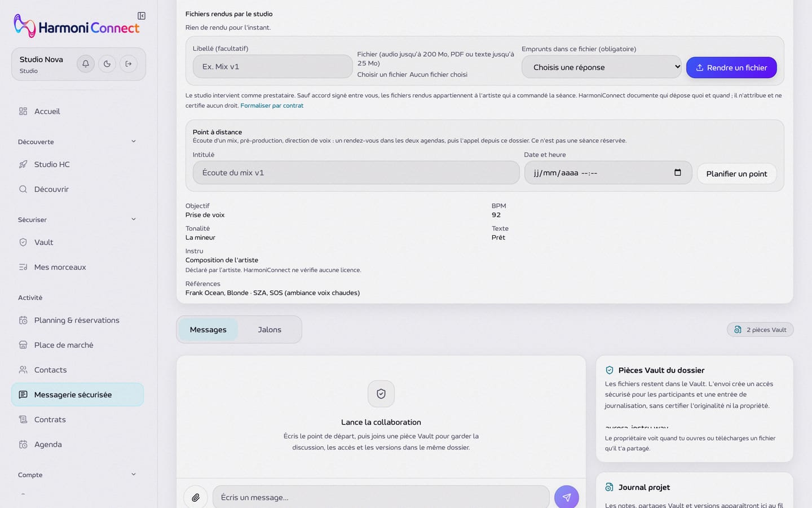Click the shield icon above 'Lance la collaboration'
This screenshot has height=508, width=812.
[381, 394]
